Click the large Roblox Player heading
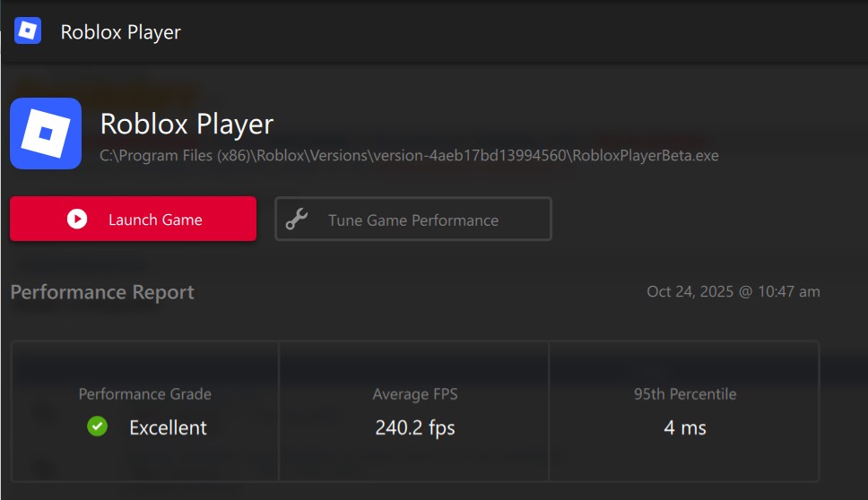Viewport: 868px width, 500px height. point(187,124)
